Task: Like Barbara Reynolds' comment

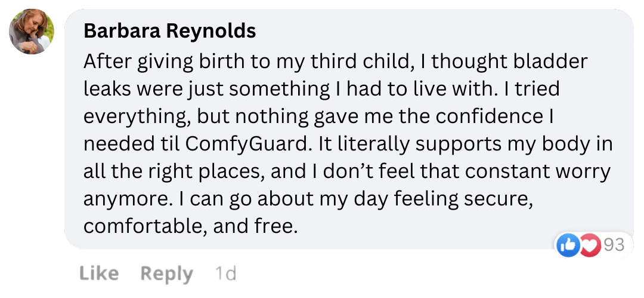Action: [x=99, y=274]
